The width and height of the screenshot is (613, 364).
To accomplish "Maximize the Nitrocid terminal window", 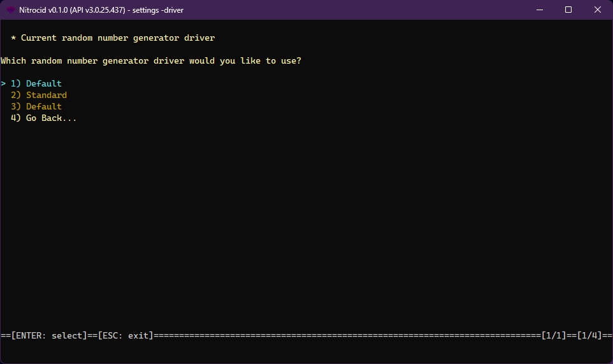I will [x=568, y=10].
